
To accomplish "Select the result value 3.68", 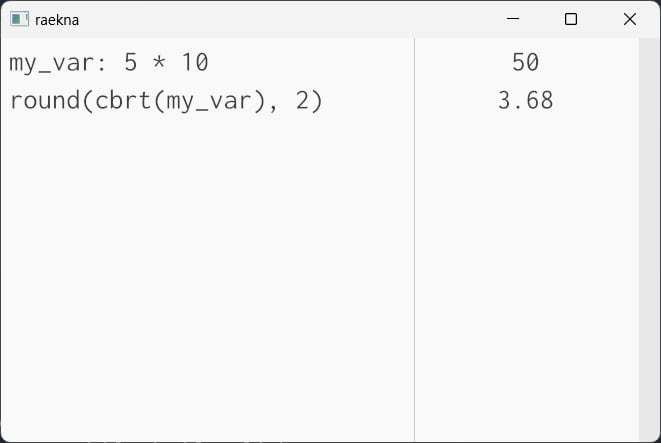I will [x=525, y=101].
